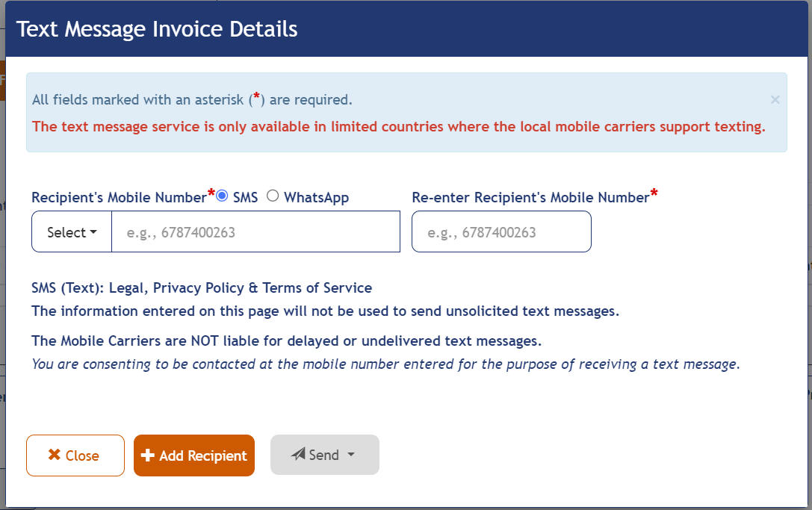Click the Re-enter Recipient's Mobile Number field

pyautogui.click(x=501, y=231)
